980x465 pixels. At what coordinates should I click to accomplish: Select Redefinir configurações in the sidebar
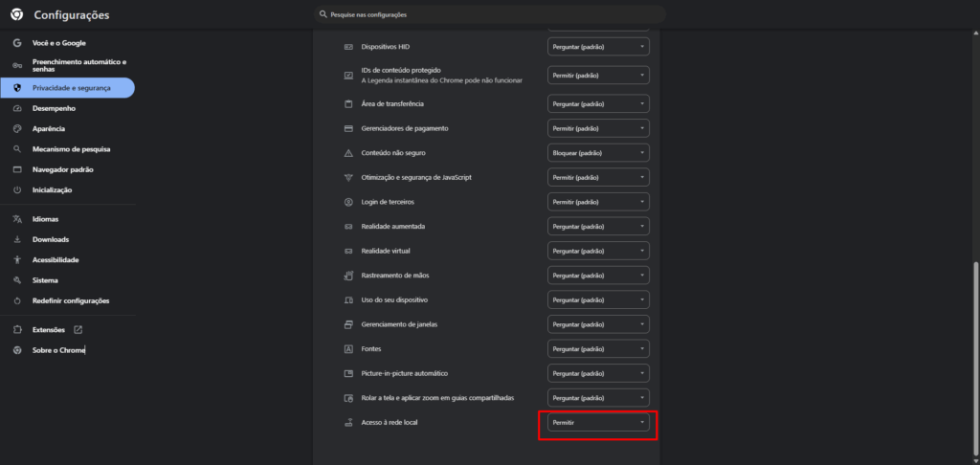pos(70,300)
